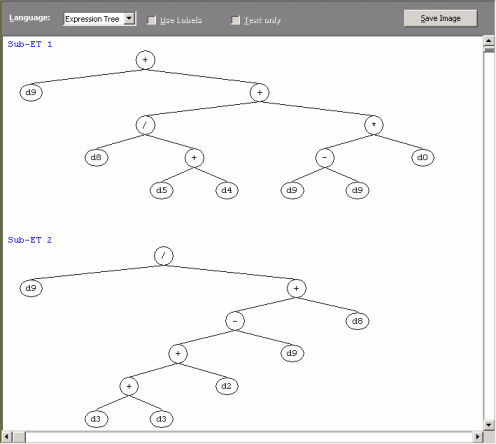Enable the Use Labels checkbox
Screen dimensions: 496x444
[x=152, y=20]
